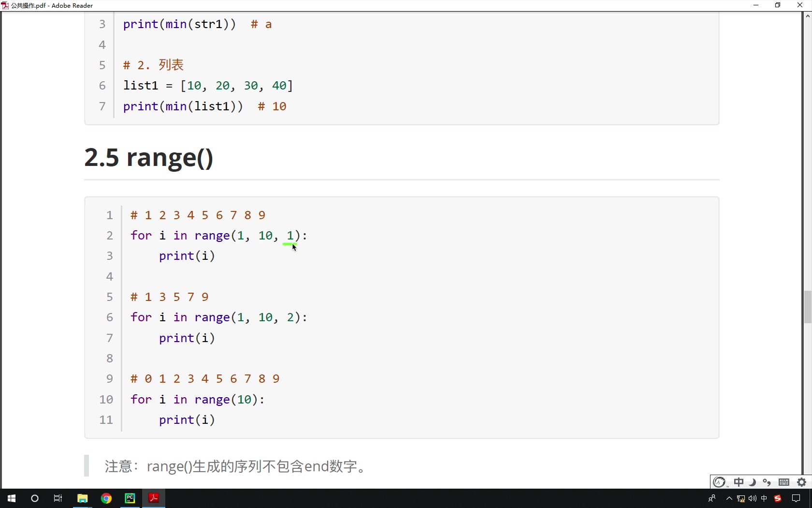
Task: Click the '2.5 range()' heading
Action: (x=149, y=158)
